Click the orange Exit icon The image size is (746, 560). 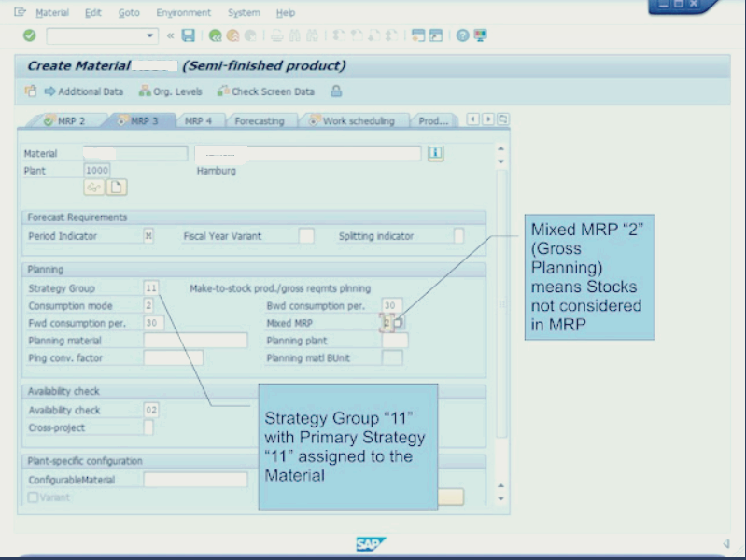232,35
